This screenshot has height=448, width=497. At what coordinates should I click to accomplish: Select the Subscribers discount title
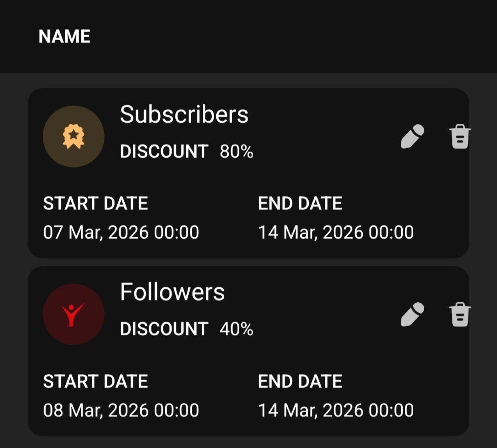point(184,114)
